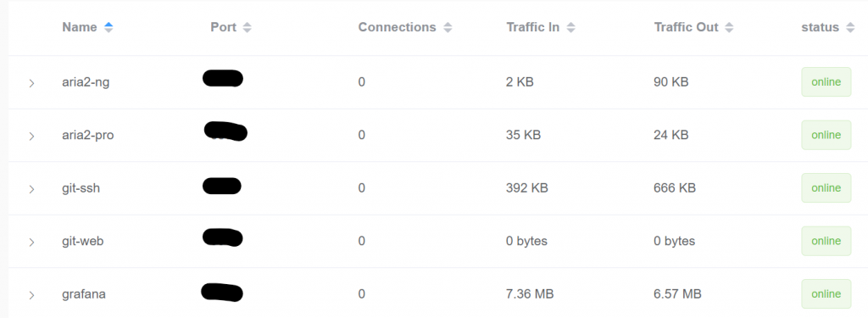This screenshot has width=868, height=318.
Task: Expand the grafana row
Action: (x=31, y=295)
